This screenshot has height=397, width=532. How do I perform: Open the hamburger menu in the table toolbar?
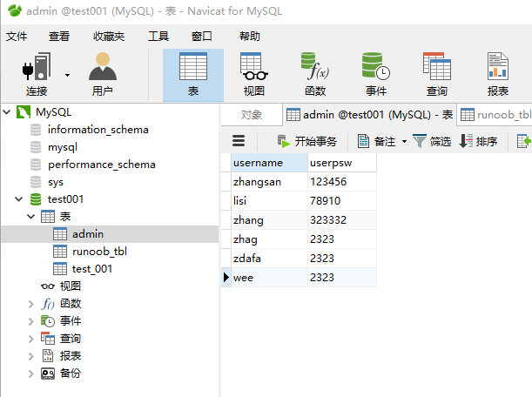pos(239,140)
